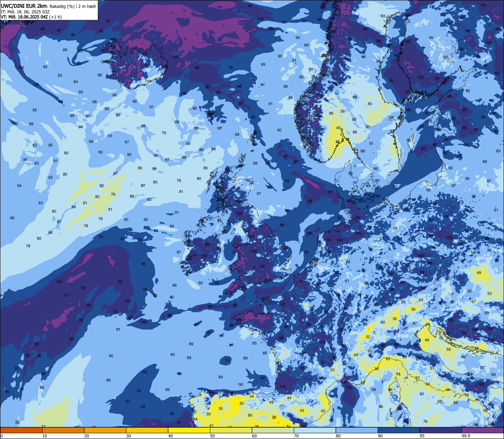The height and width of the screenshot is (439, 504).
Task: Click the 20–30 amber legend swatch
Action: [x=105, y=430]
